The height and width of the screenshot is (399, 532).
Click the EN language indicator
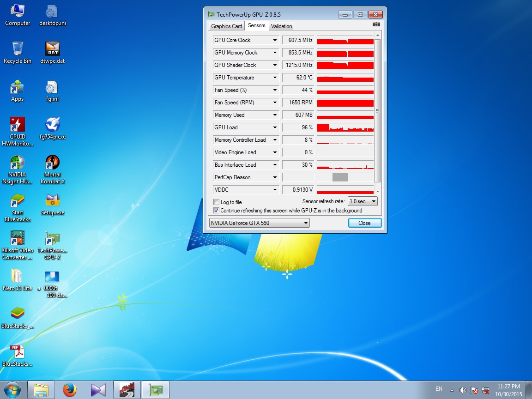pyautogui.click(x=439, y=389)
